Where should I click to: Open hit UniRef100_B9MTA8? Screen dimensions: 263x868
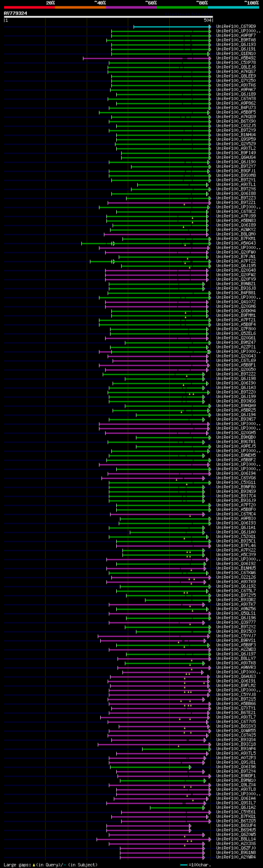236,40
